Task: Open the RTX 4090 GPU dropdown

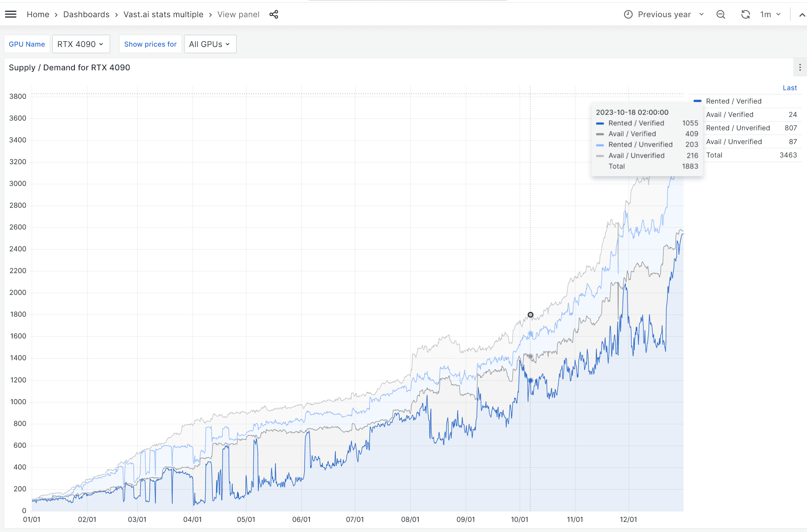Action: click(81, 44)
